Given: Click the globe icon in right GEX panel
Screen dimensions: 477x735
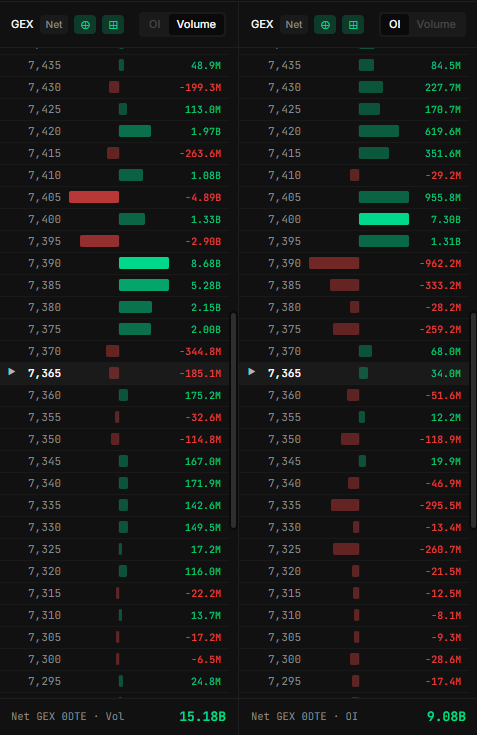Looking at the screenshot, I should pos(325,25).
